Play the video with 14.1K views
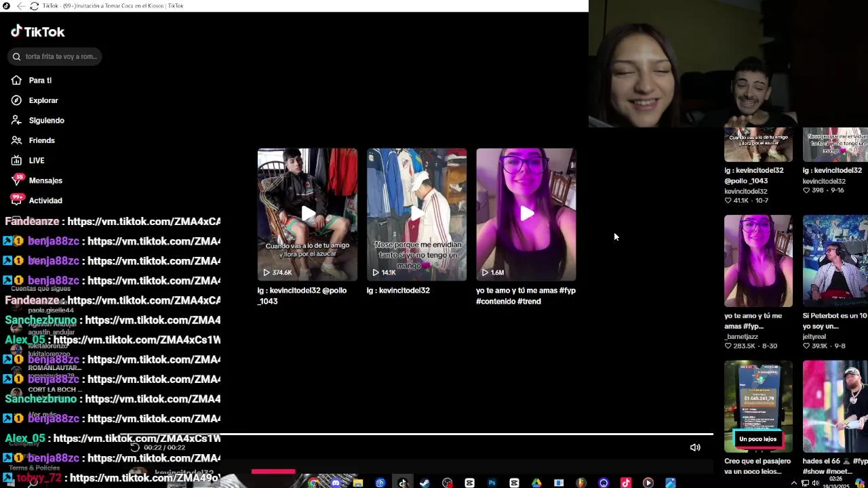This screenshot has height=488, width=868. pos(416,214)
